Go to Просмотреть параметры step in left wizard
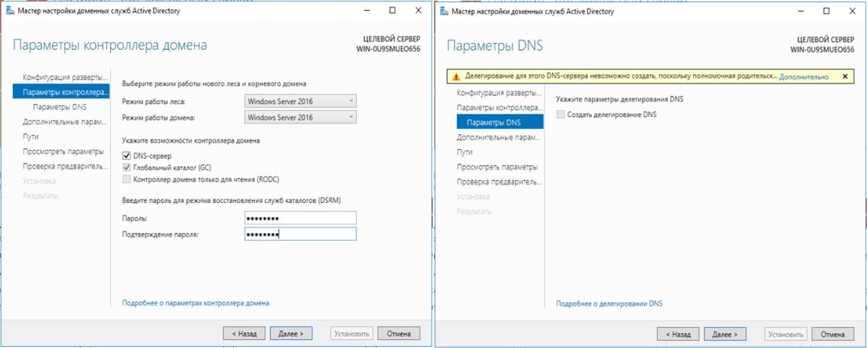 click(63, 151)
